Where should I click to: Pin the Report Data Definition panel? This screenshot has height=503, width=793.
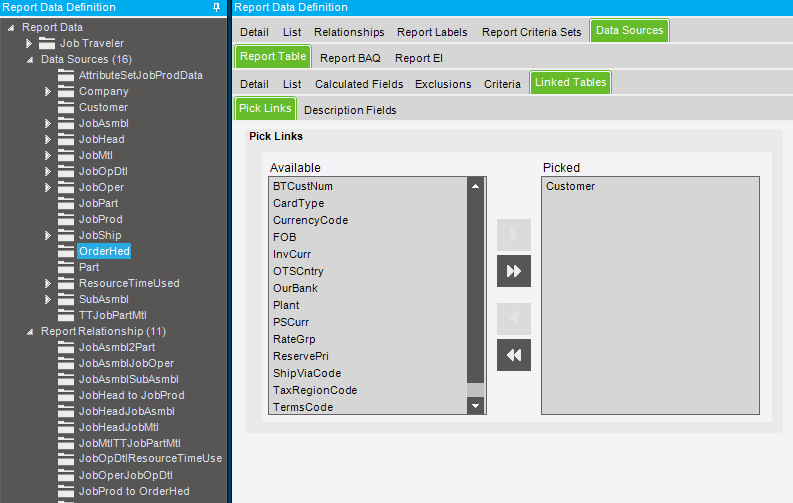pos(216,8)
